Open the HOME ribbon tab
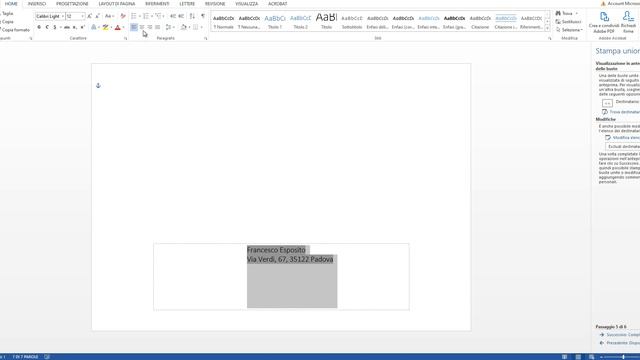640x360 pixels. [11, 4]
